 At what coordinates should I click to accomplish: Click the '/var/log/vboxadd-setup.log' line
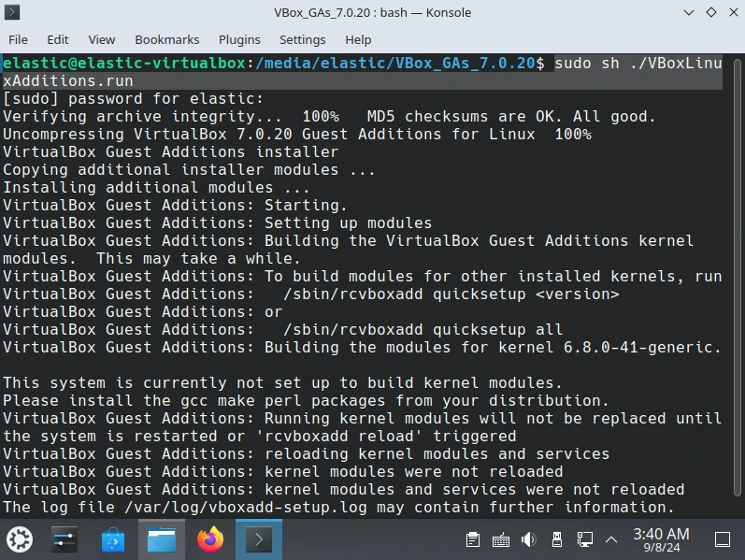tap(338, 508)
